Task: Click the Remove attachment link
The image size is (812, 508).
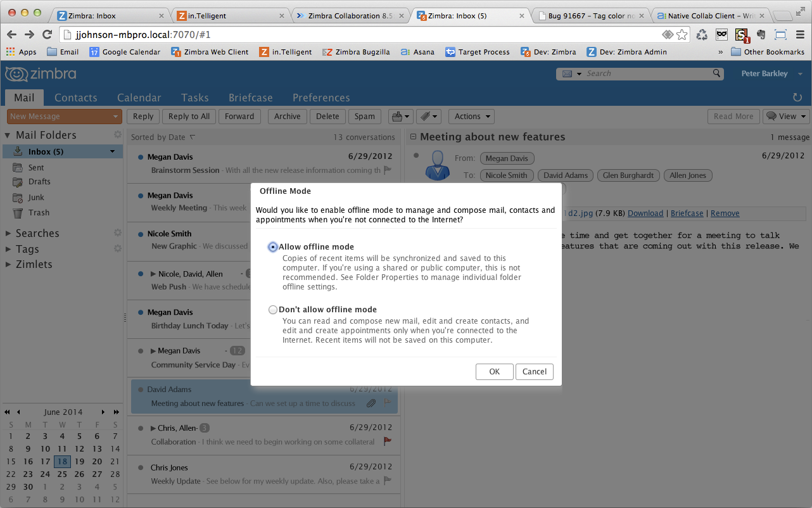Action: 725,213
